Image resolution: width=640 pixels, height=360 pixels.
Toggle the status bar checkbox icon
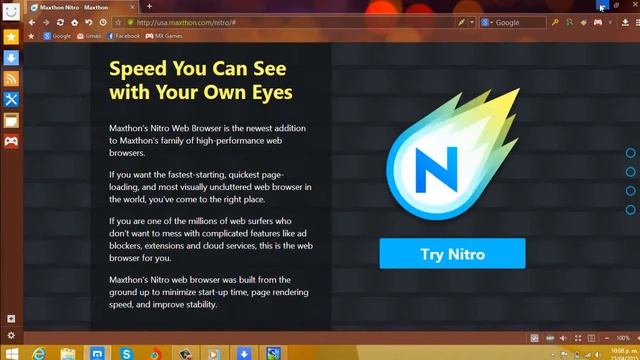pos(534,338)
